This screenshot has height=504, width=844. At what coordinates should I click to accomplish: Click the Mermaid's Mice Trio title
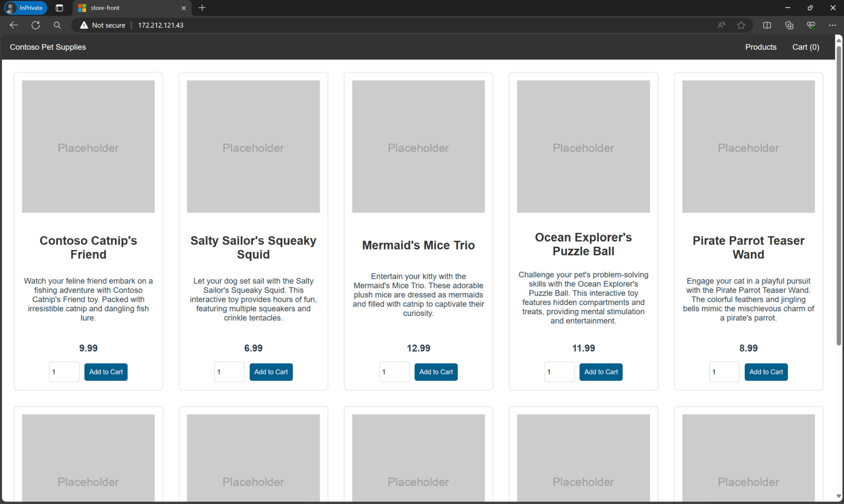pyautogui.click(x=418, y=245)
